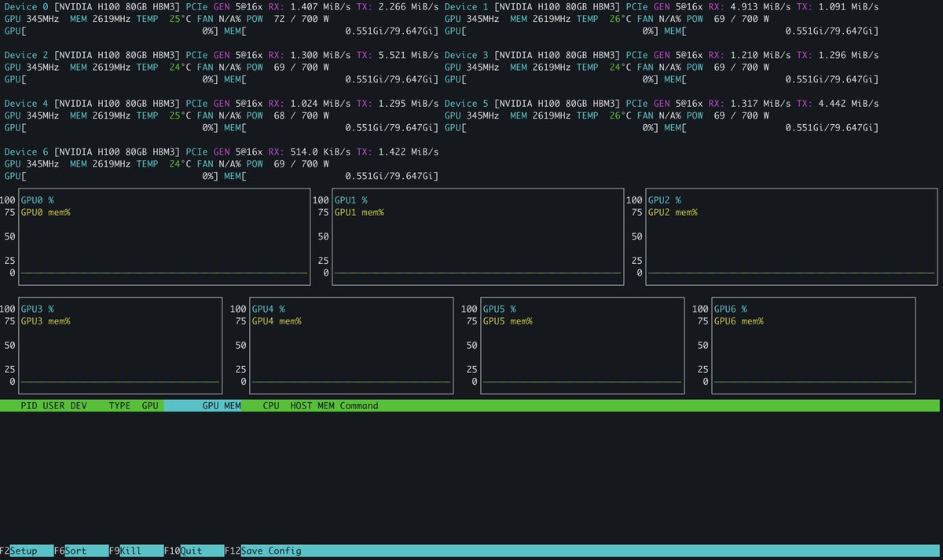Select the 'Device 1' label
The height and width of the screenshot is (560, 943).
point(467,7)
